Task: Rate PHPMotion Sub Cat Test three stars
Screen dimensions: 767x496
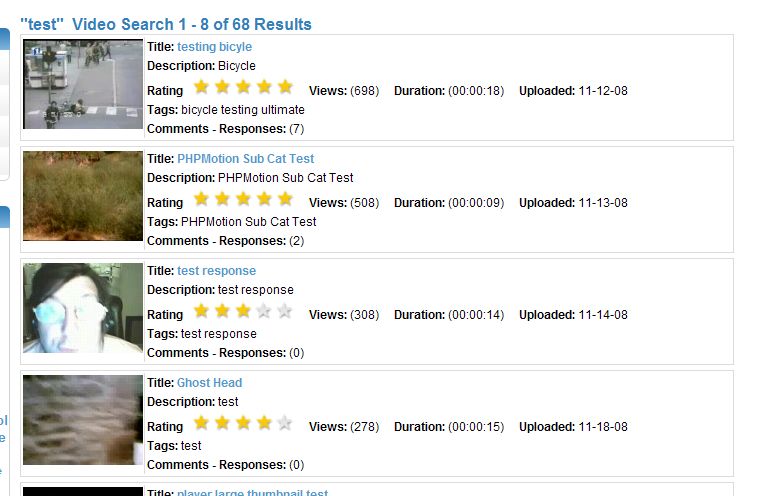Action: coord(243,199)
